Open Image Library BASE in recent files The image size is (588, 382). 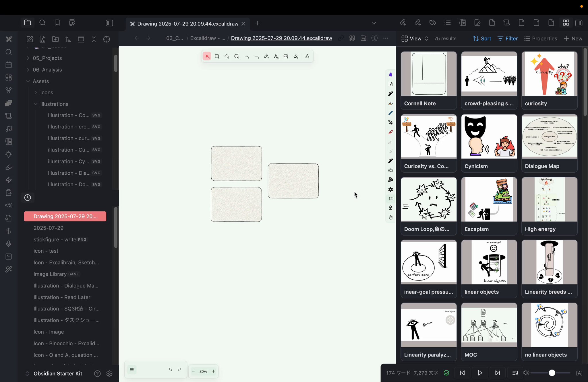click(56, 274)
